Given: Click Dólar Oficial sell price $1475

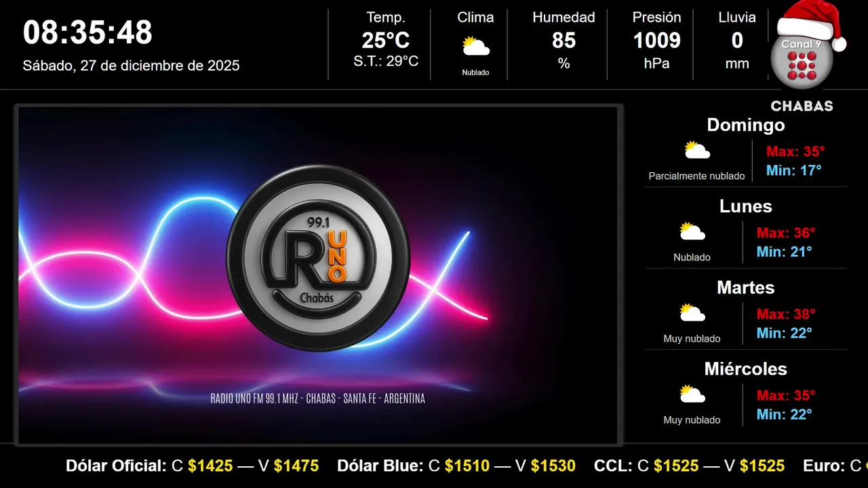Looking at the screenshot, I should (x=296, y=466).
